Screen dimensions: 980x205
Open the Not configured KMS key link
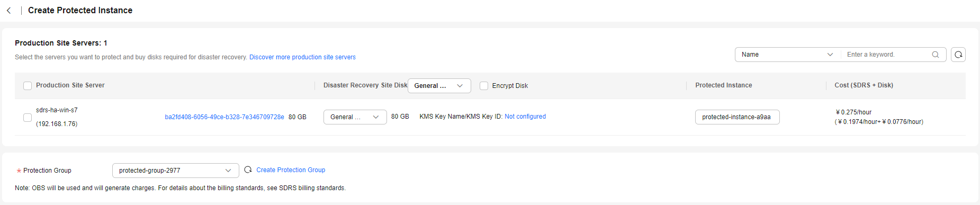(525, 117)
